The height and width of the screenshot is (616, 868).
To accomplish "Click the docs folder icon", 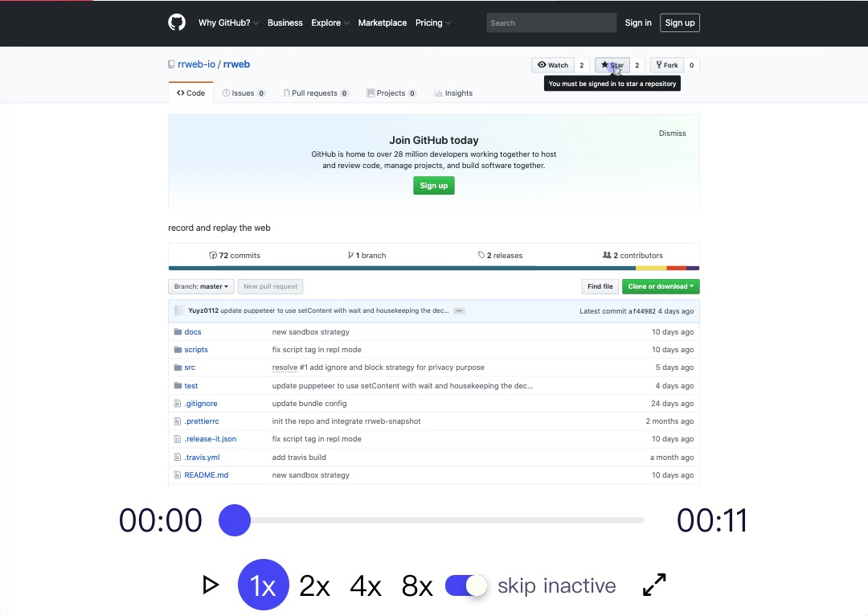I will (178, 332).
